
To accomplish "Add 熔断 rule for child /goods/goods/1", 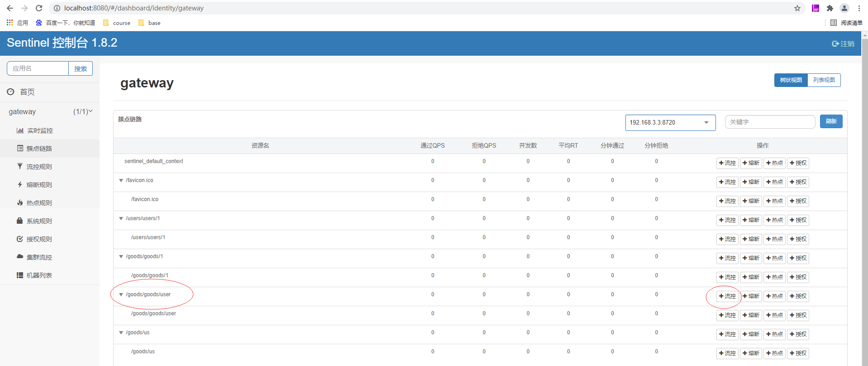I will [751, 277].
